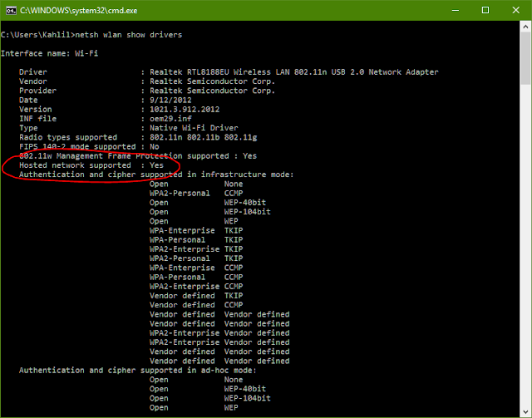Click the radio types '802.11n 802.11b 802.11g'

pos(203,137)
